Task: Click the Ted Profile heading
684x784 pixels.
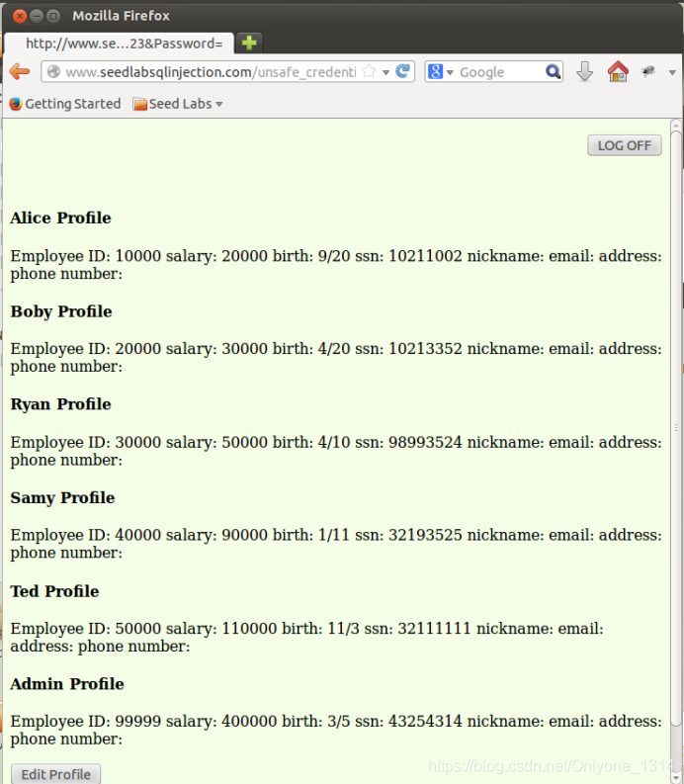Action: coord(54,591)
